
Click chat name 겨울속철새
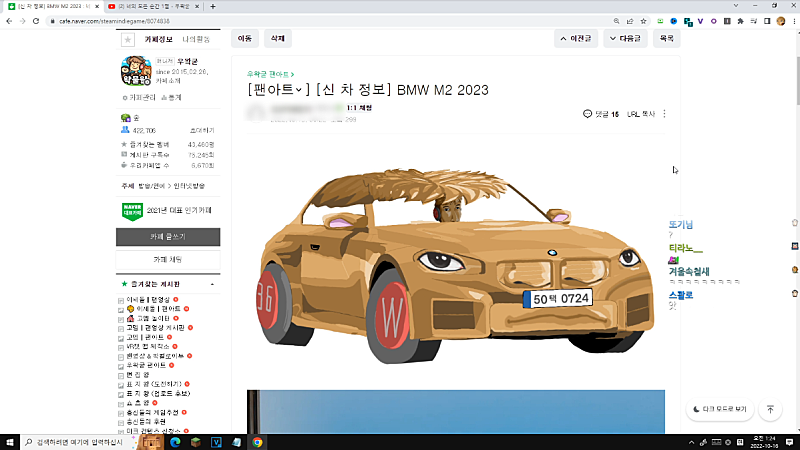(x=689, y=271)
